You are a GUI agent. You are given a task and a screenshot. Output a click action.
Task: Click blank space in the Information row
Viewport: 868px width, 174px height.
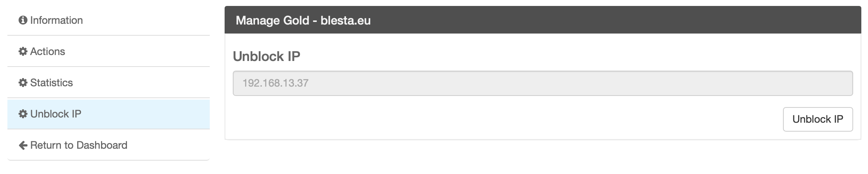coord(149,20)
